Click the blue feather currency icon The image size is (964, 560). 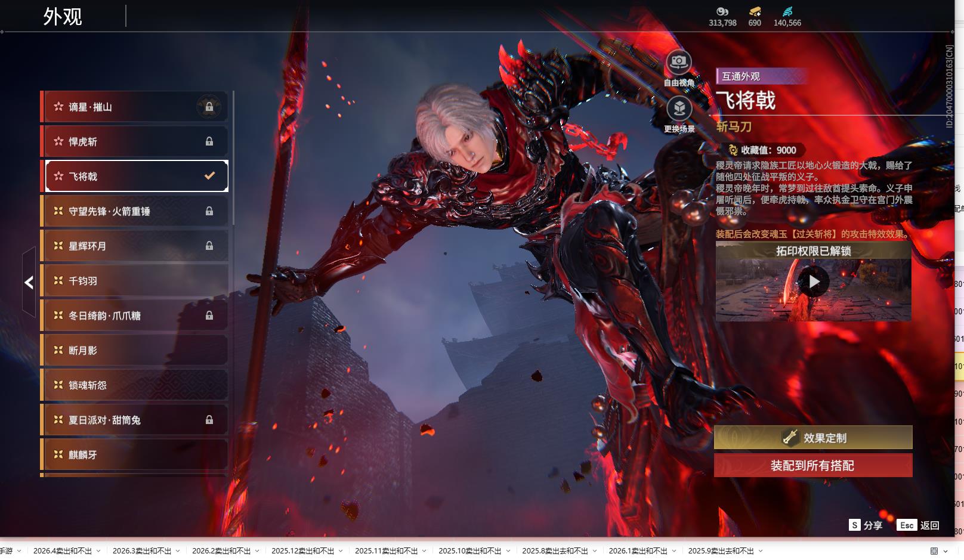point(787,11)
